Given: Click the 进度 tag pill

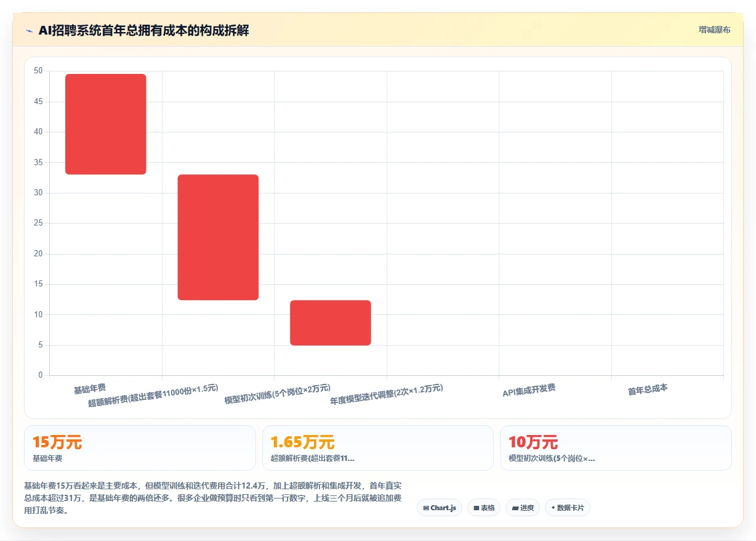Looking at the screenshot, I should (x=522, y=508).
